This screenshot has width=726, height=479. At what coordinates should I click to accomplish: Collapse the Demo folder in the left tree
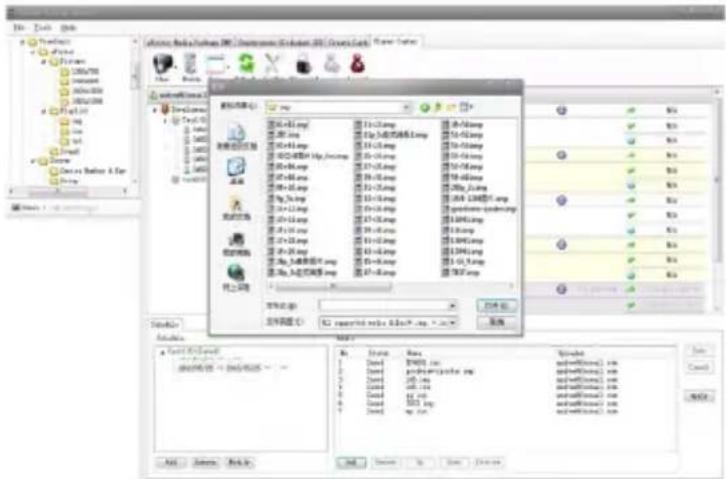[x=33, y=161]
